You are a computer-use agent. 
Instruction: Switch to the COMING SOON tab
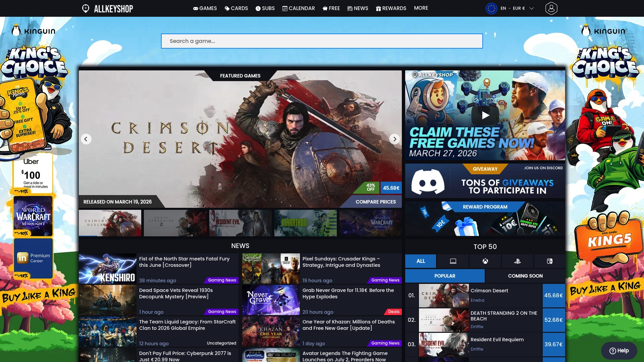(x=525, y=276)
